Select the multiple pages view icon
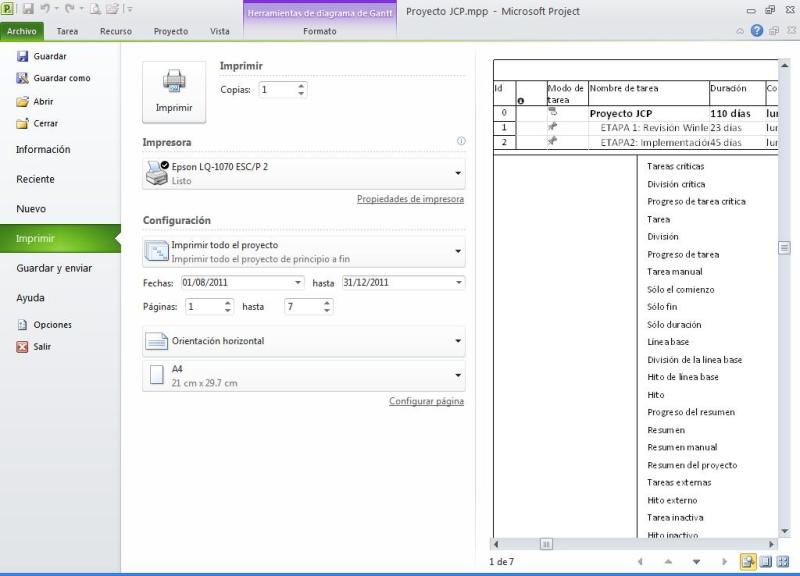The height and width of the screenshot is (576, 800). coord(783,562)
